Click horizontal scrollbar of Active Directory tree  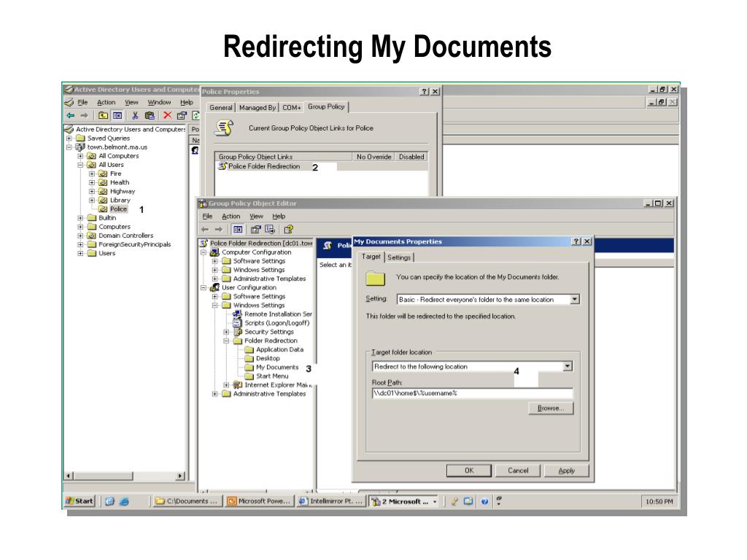(125, 475)
